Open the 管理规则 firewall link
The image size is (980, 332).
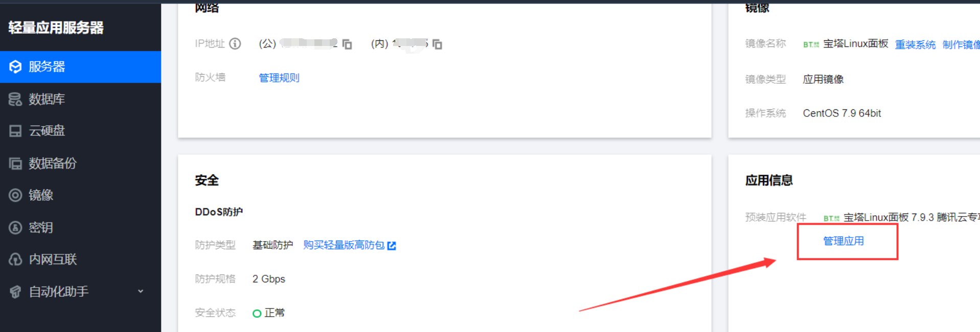[279, 78]
